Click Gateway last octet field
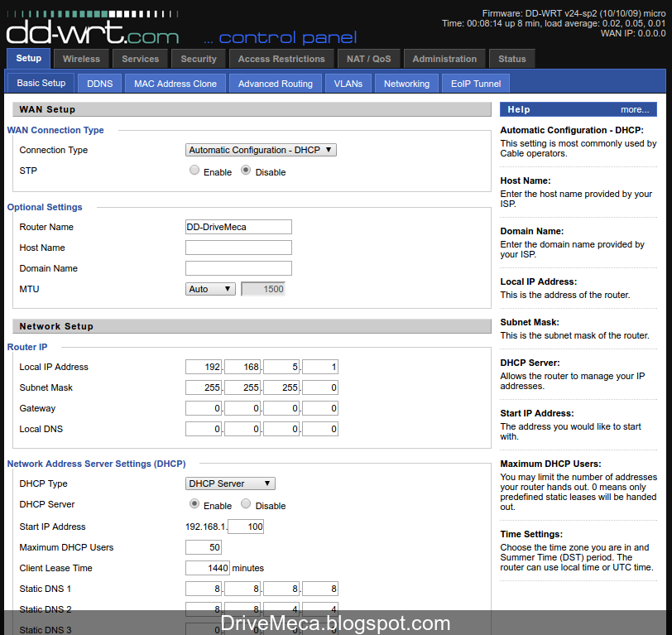Screen dimensions: 672x635 tap(320, 408)
